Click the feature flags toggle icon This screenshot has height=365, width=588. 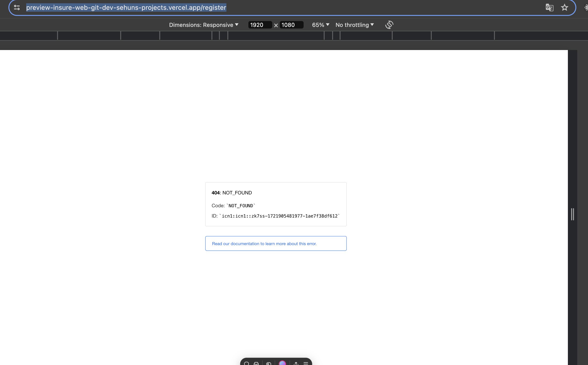[269, 363]
